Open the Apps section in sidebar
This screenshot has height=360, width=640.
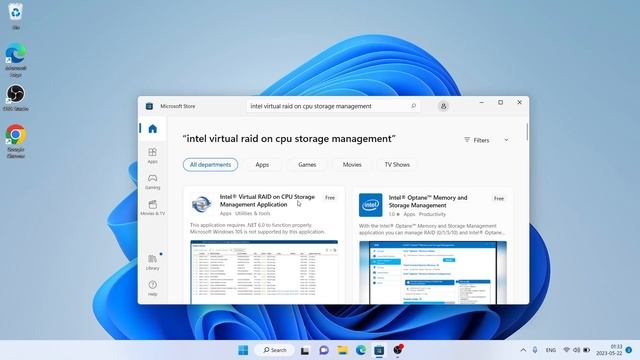(x=153, y=156)
